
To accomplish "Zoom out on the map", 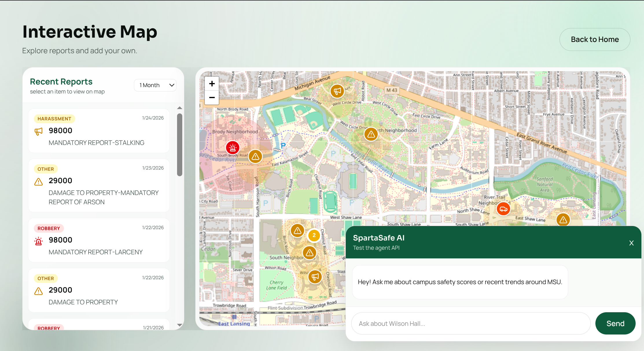I will (212, 98).
